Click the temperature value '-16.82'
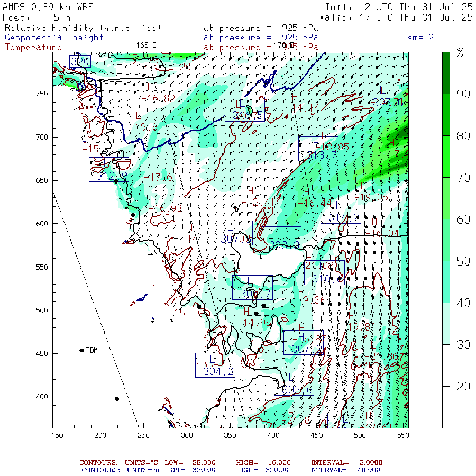This screenshot has width=476, height=476. coord(158,99)
